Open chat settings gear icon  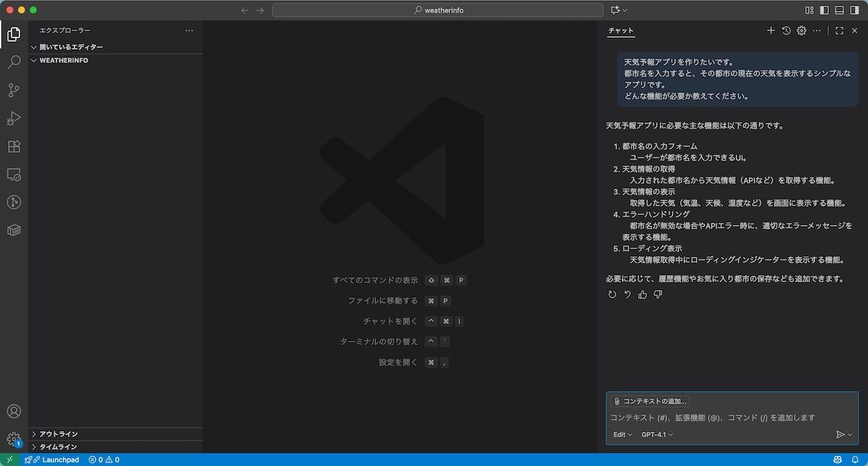pyautogui.click(x=801, y=30)
